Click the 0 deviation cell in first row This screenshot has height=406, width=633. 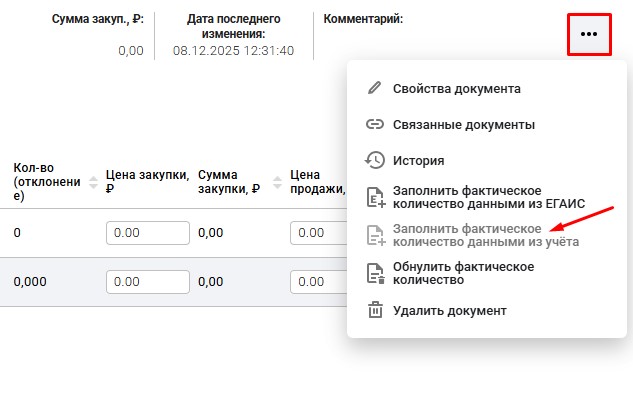(x=17, y=233)
